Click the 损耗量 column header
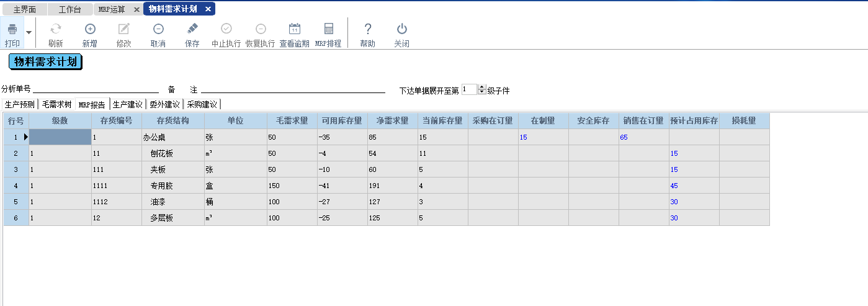 point(745,120)
